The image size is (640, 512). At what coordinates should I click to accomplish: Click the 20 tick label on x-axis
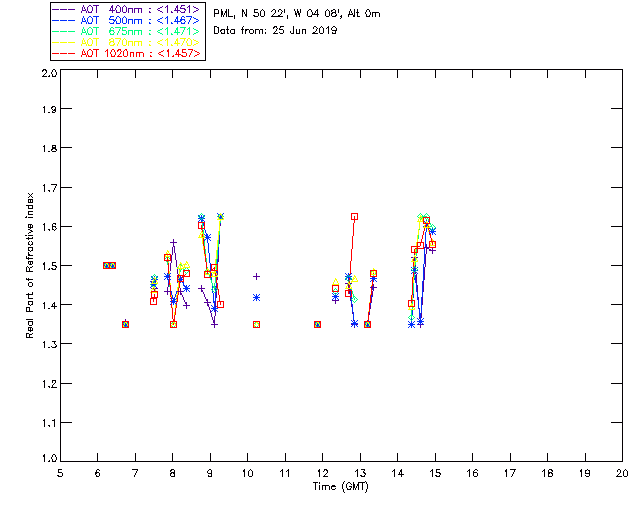click(621, 473)
